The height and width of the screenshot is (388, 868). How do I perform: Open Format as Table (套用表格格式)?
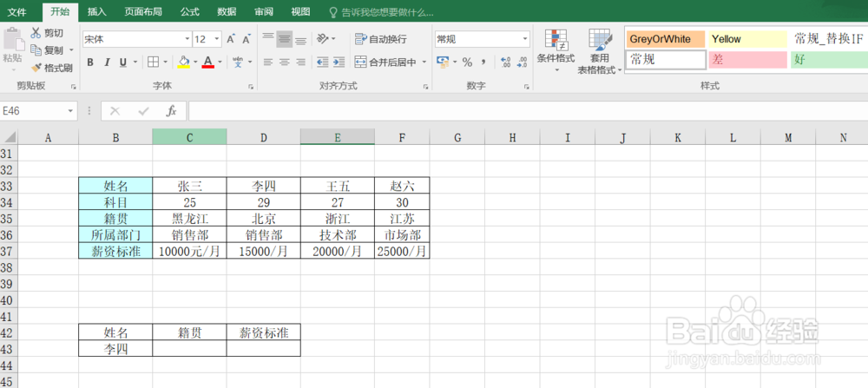[600, 51]
